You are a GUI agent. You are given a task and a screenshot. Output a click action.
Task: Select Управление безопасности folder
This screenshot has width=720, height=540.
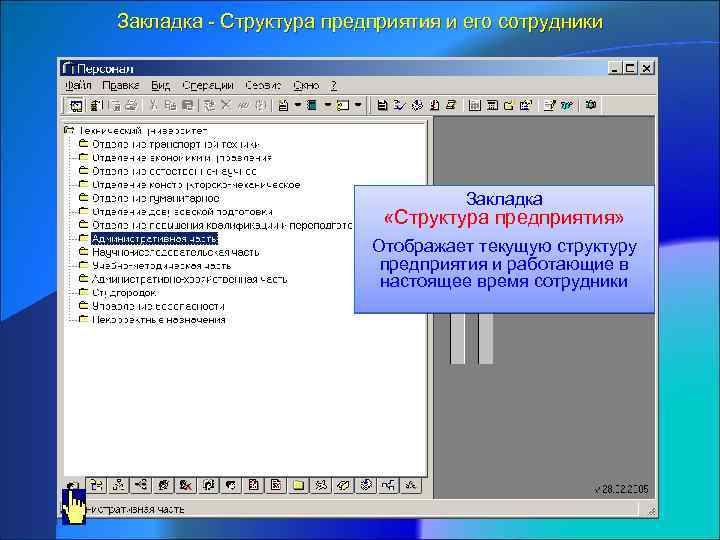point(158,306)
